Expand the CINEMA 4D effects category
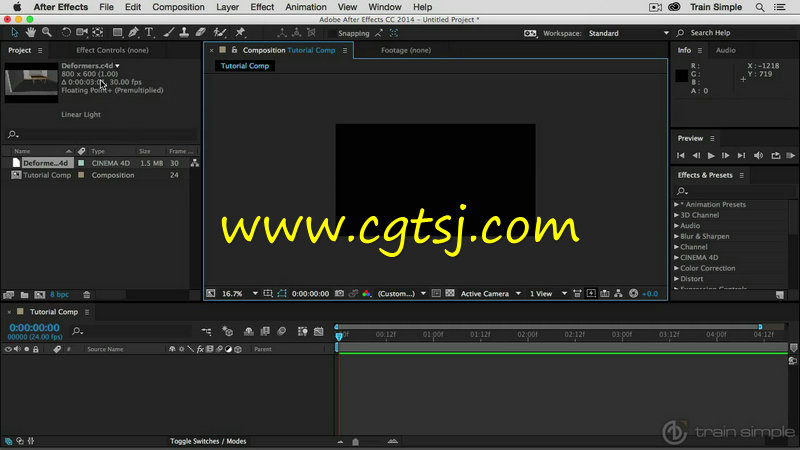This screenshot has height=450, width=800. pyautogui.click(x=677, y=258)
